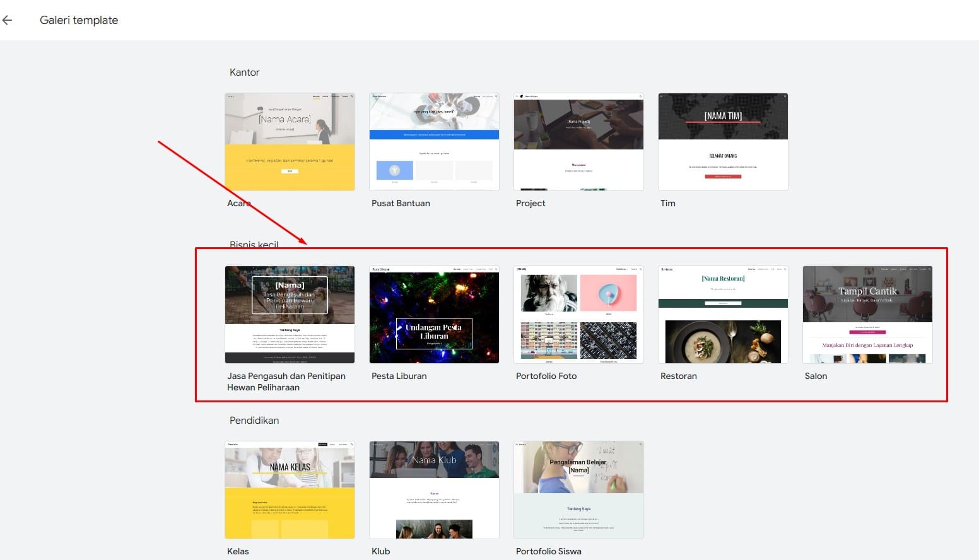This screenshot has height=560, width=979.
Task: Open the pet sitting Jasa Pengasuh template thumbnail
Action: (290, 315)
